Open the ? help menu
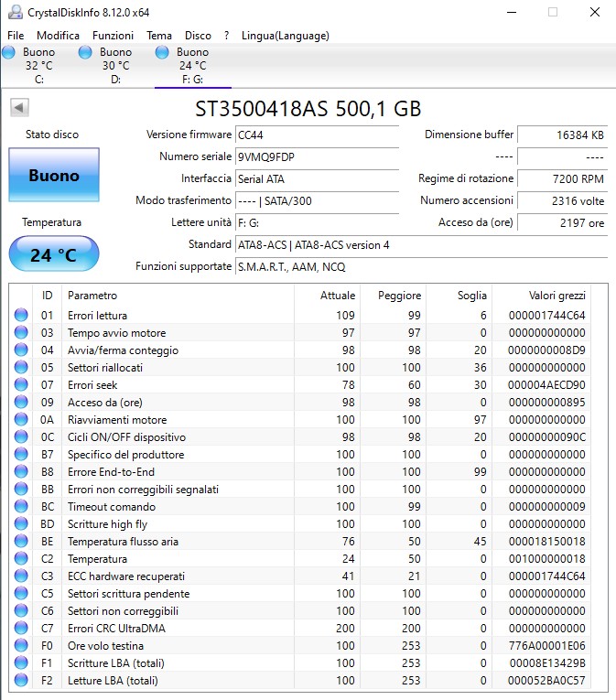Image resolution: width=616 pixels, height=700 pixels. point(226,36)
